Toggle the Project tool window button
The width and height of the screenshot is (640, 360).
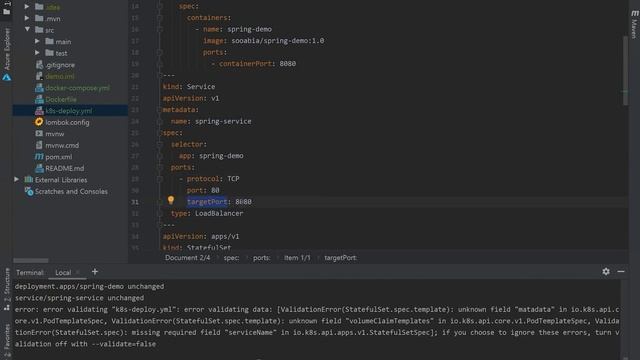[x=7, y=8]
